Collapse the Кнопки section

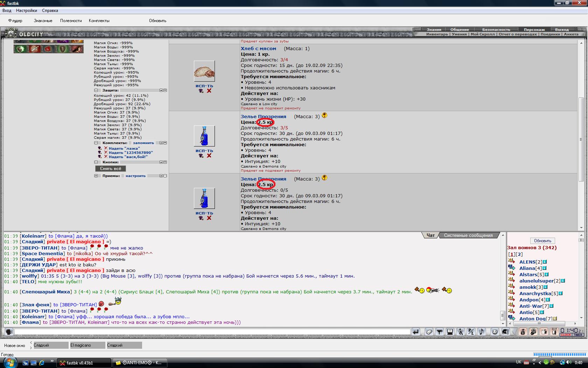click(x=96, y=162)
